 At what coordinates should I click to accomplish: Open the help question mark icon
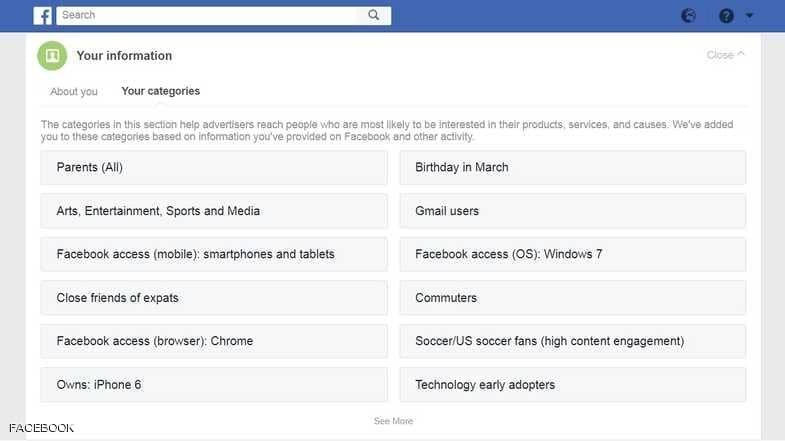[726, 15]
